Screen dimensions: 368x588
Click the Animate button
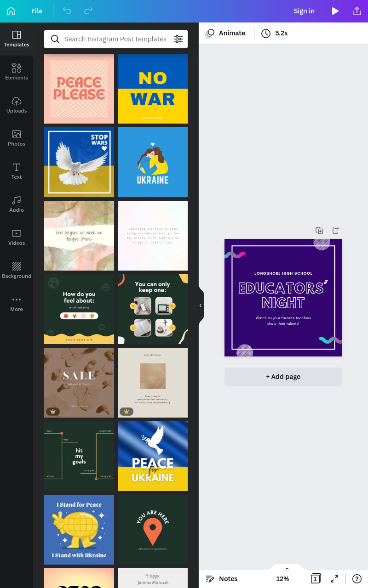point(225,33)
